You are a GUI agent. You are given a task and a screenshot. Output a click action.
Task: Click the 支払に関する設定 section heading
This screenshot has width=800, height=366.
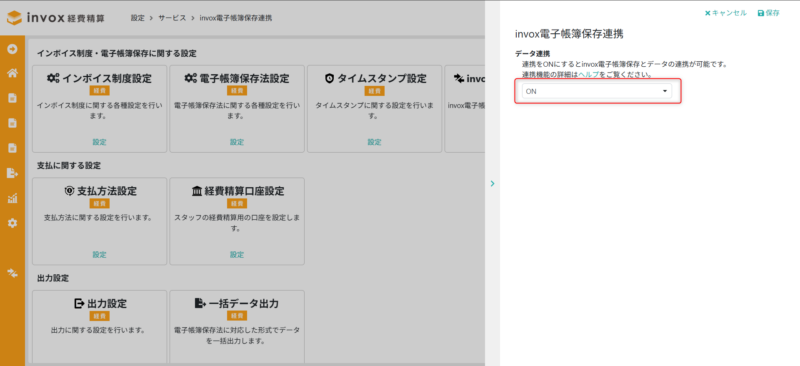pyautogui.click(x=69, y=166)
